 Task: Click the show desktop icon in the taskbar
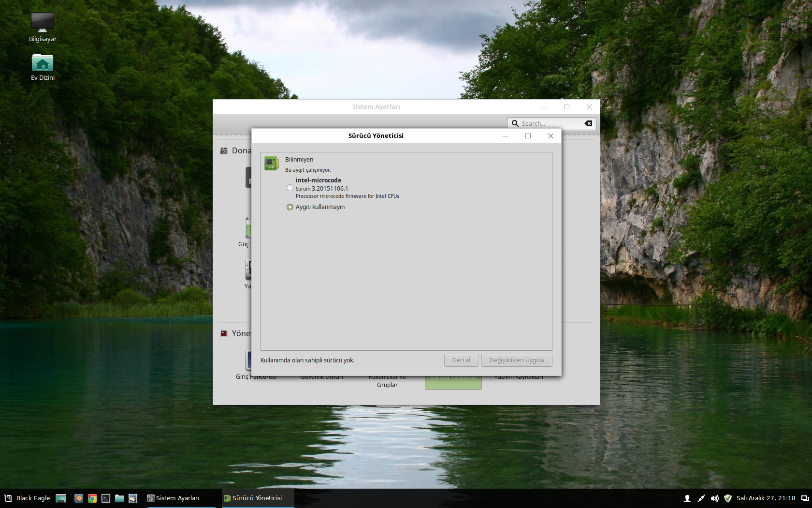pyautogui.click(x=61, y=498)
